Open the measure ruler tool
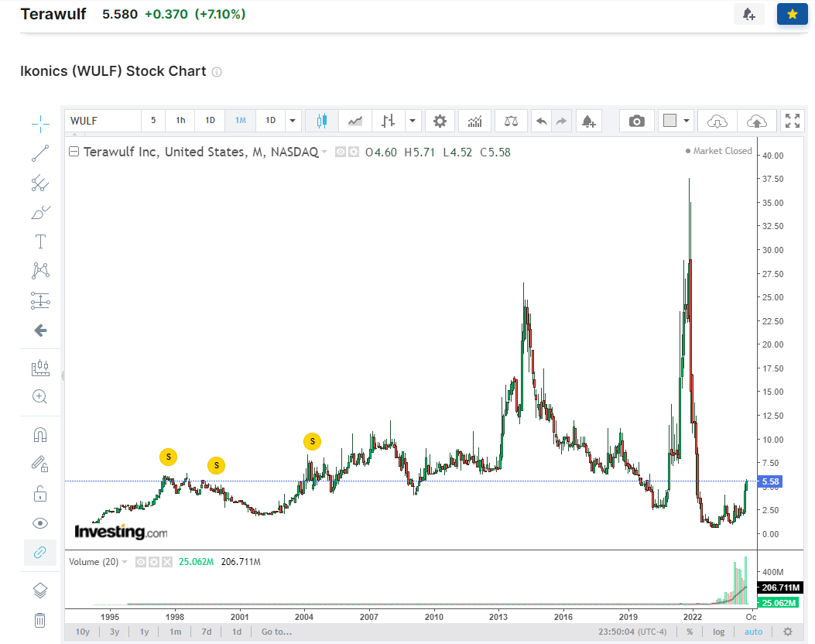This screenshot has height=644, width=815. click(x=40, y=368)
